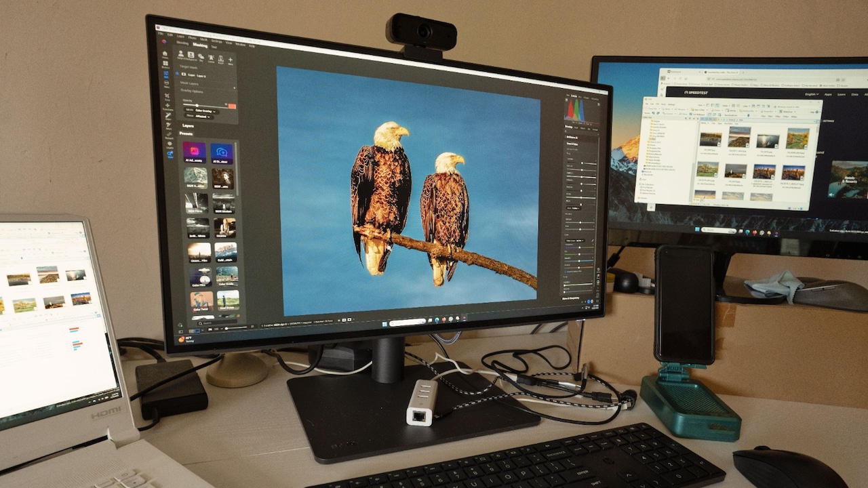The image size is (868, 488).
Task: Click the Search field below presets
Action: (x=218, y=323)
